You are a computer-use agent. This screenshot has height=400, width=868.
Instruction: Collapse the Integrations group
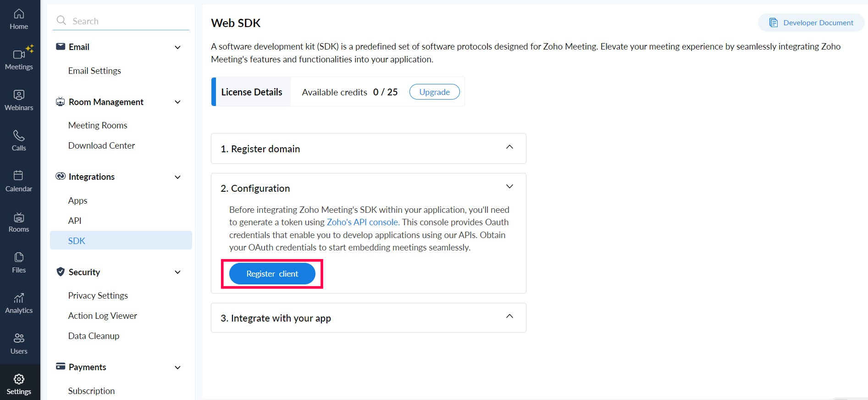point(178,177)
